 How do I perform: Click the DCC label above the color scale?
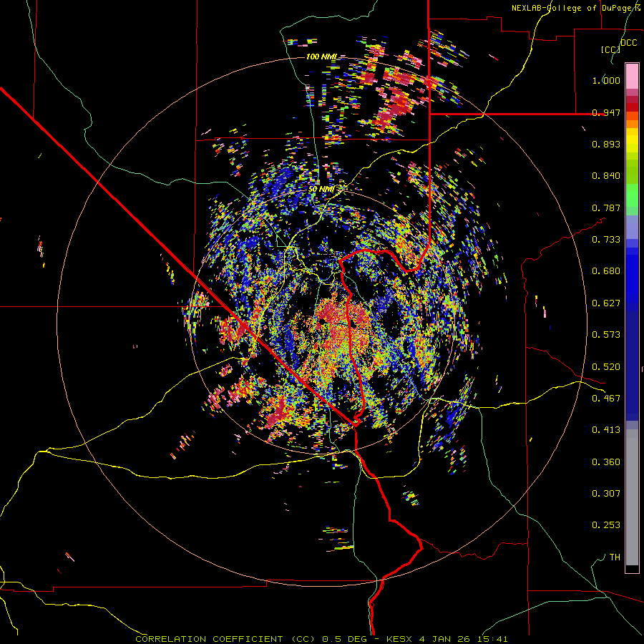629,43
